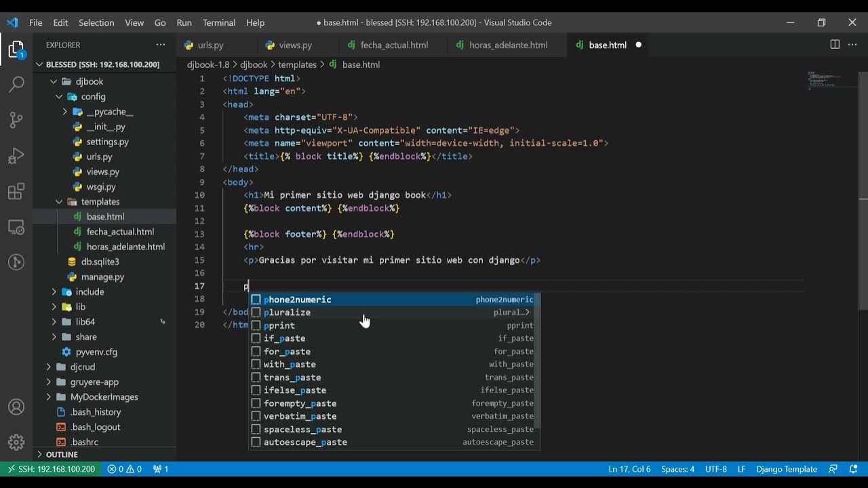The height and width of the screenshot is (488, 868).
Task: Click the suggestion list scrollbar
Action: click(x=538, y=361)
